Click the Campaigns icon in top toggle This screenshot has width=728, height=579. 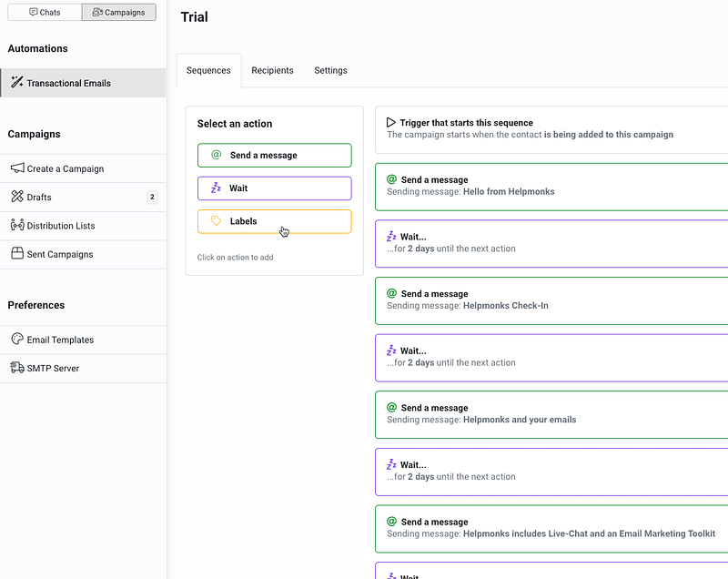(x=97, y=12)
